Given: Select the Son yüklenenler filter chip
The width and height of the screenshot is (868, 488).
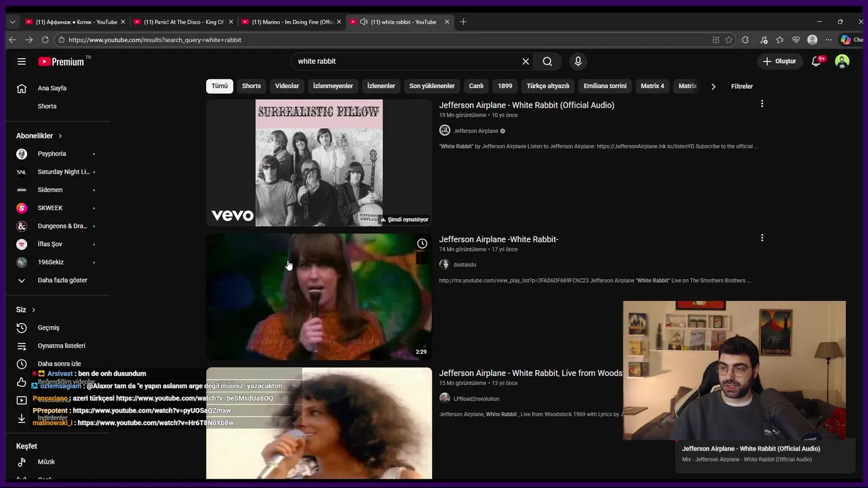Looking at the screenshot, I should (432, 86).
